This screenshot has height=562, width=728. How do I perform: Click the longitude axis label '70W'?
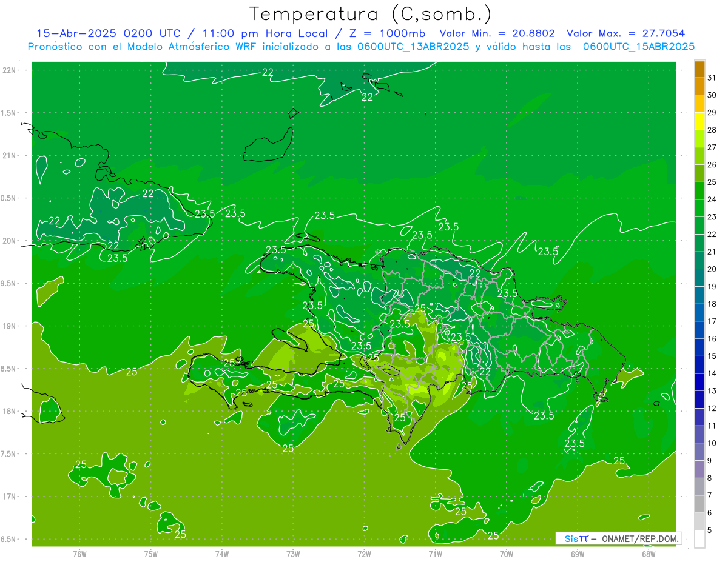(x=507, y=554)
